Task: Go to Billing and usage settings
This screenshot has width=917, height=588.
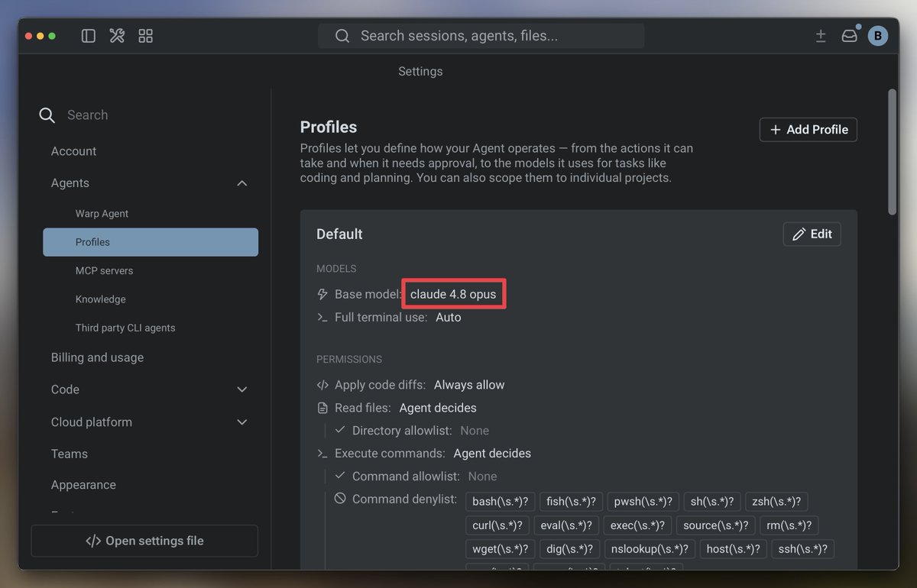Action: point(97,357)
